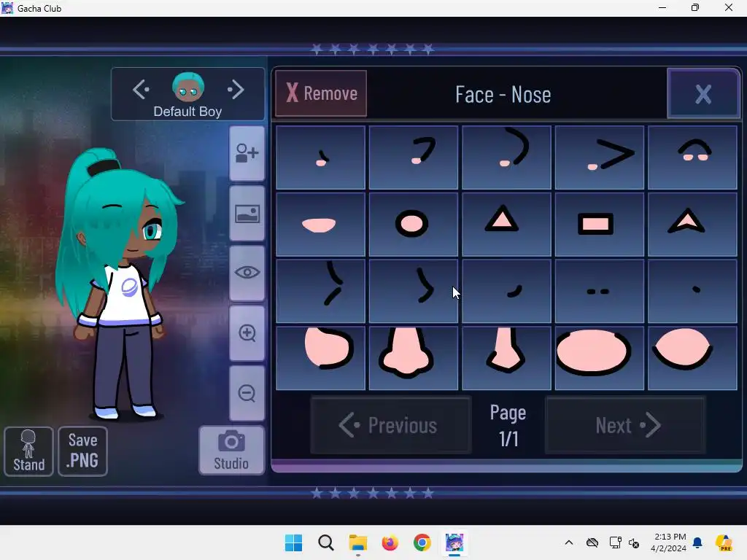Viewport: 747px width, 560px height.
Task: Switch to next character with right arrow
Action: [x=236, y=89]
